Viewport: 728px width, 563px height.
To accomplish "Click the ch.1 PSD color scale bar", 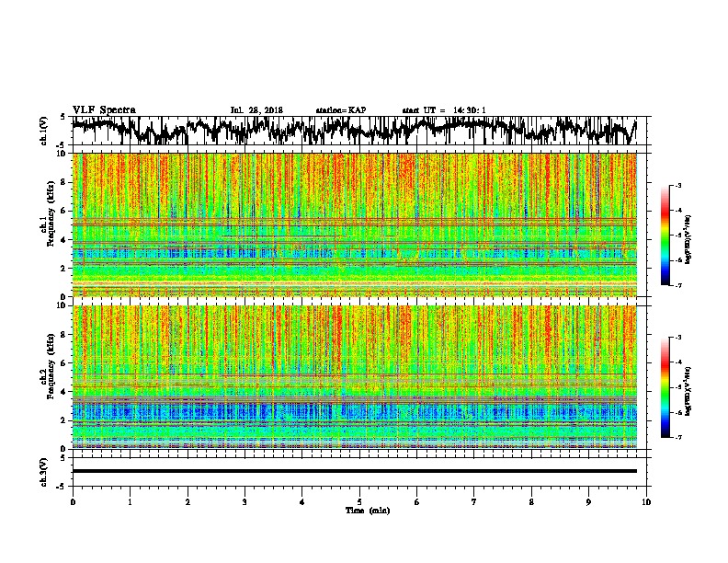I will (665, 236).
